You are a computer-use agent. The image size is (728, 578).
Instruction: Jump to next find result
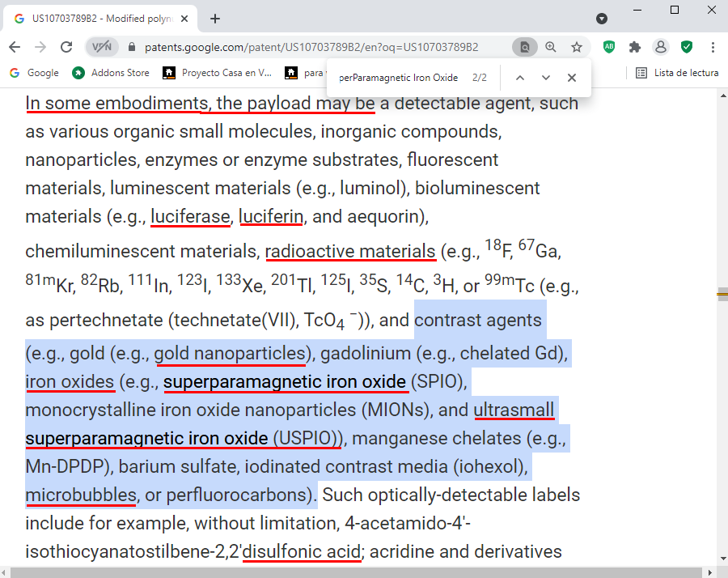point(546,78)
